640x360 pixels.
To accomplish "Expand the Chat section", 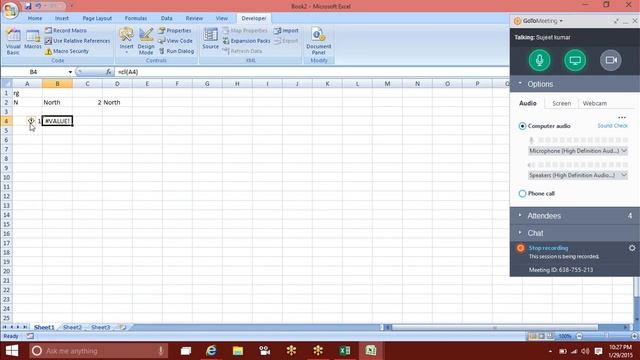I will pyautogui.click(x=575, y=233).
